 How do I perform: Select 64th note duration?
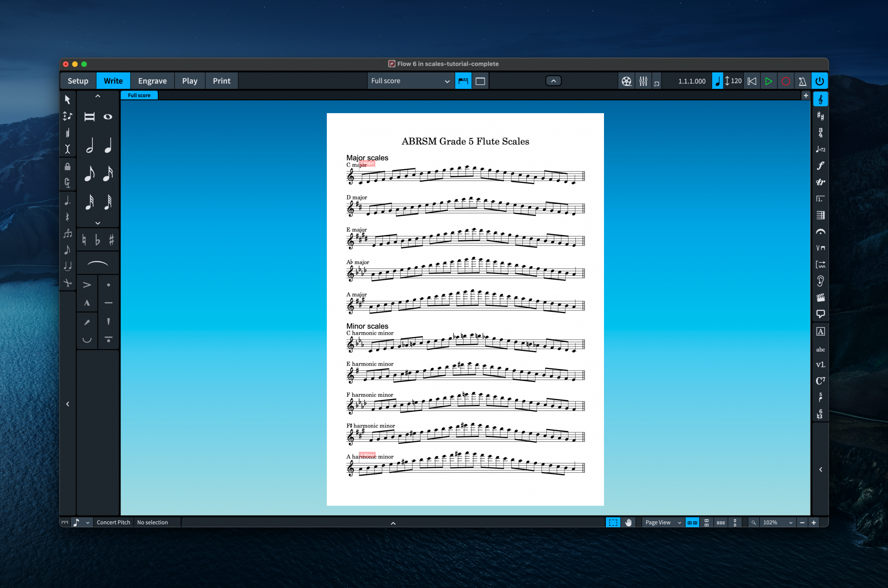[108, 202]
